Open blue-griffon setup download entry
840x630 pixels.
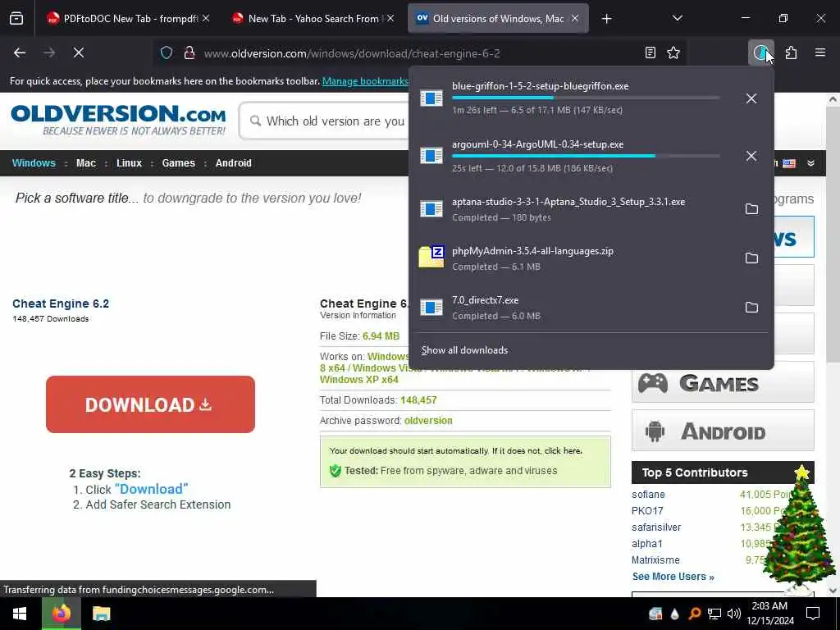[573, 98]
